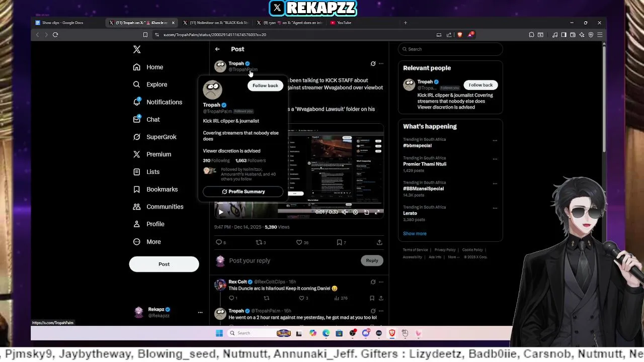Open Lists in the sidebar
This screenshot has height=362, width=644.
coord(146,172)
